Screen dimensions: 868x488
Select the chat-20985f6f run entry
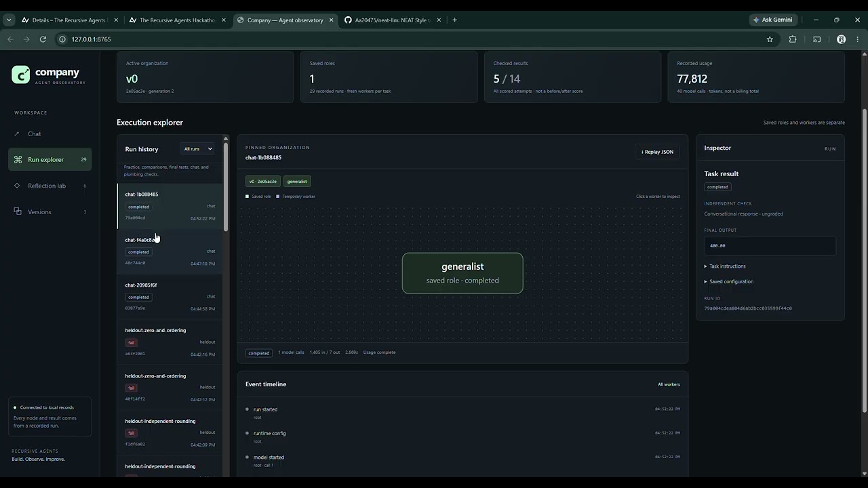pyautogui.click(x=170, y=297)
